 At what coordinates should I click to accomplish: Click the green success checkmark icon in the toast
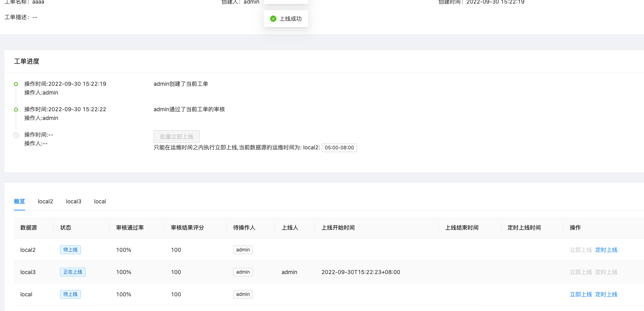(x=273, y=19)
